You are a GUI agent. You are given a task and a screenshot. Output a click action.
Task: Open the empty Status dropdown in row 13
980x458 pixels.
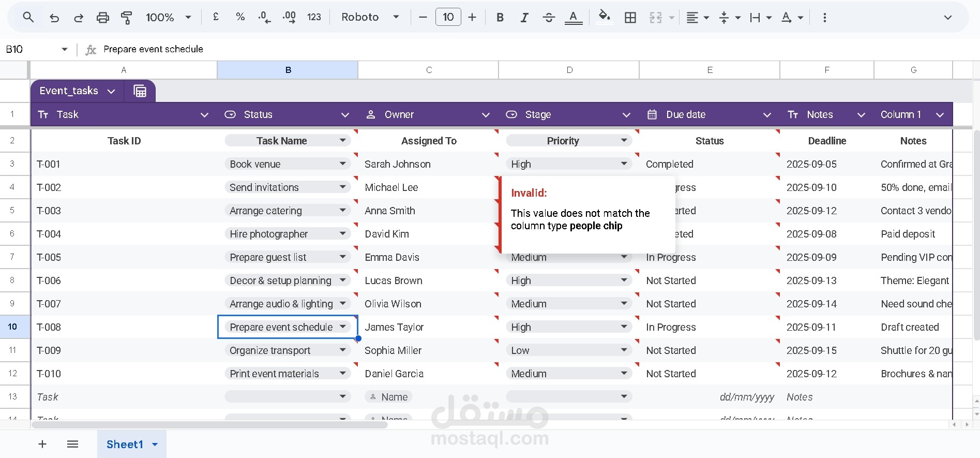click(x=288, y=397)
